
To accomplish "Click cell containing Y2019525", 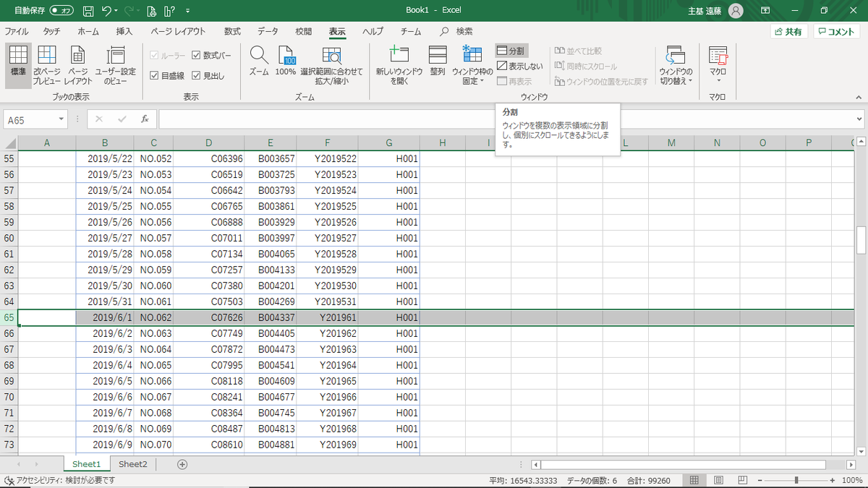I will (327, 206).
